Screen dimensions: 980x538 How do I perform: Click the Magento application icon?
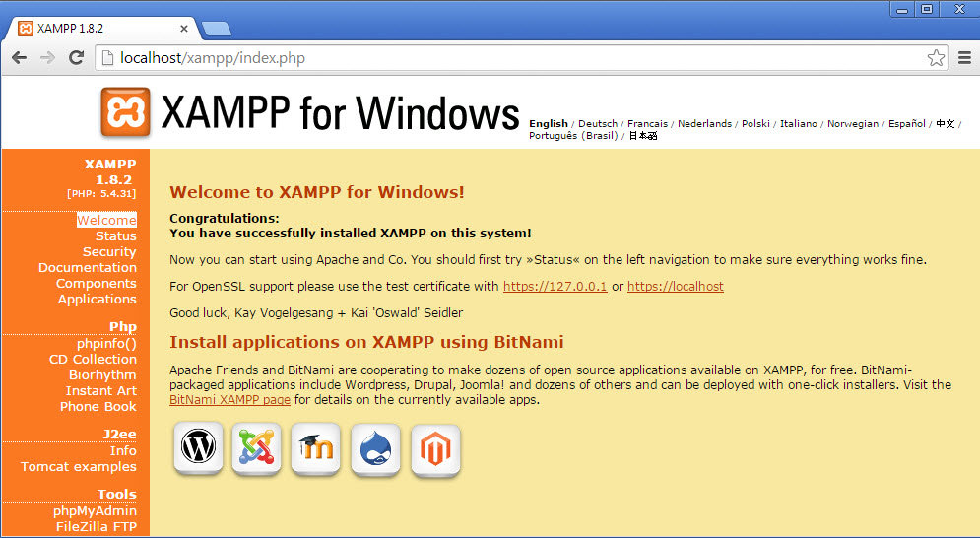pyautogui.click(x=435, y=448)
